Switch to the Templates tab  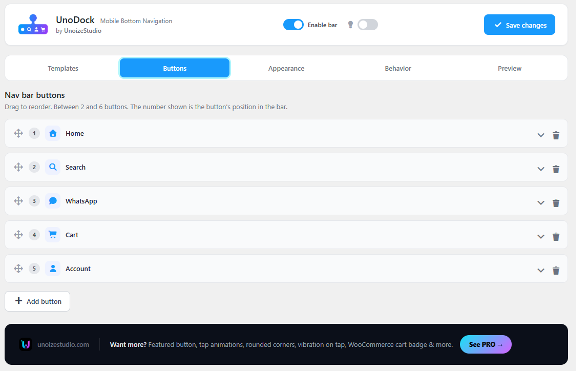click(63, 68)
